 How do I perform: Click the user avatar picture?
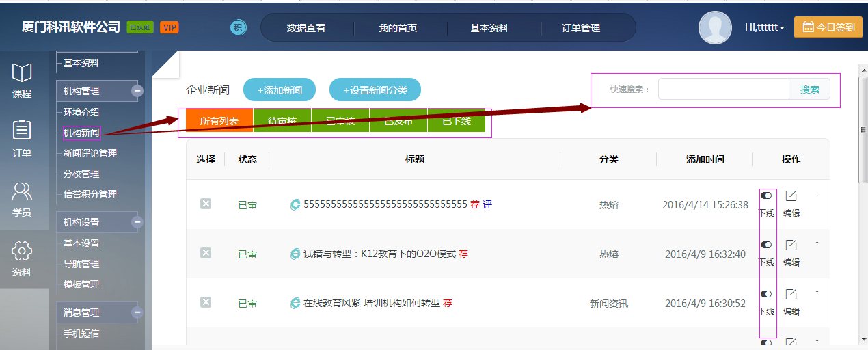coord(715,28)
